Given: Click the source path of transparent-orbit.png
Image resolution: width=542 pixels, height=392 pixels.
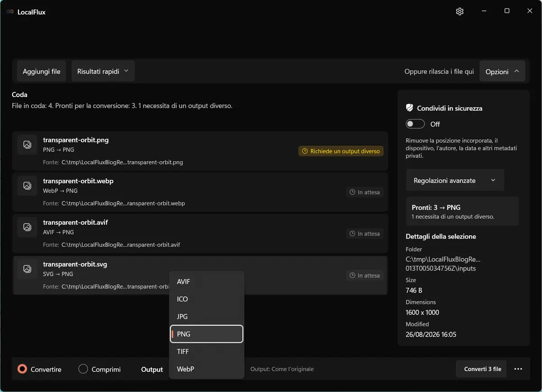Looking at the screenshot, I should [122, 162].
